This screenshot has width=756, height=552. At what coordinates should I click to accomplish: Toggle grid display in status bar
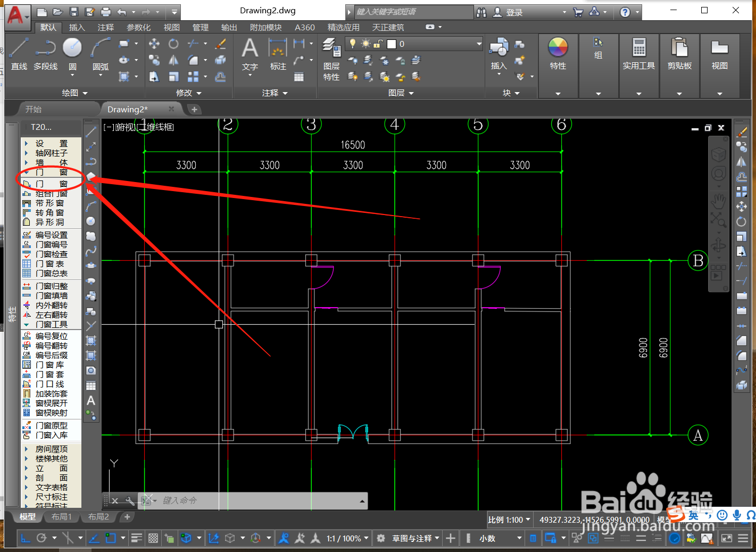(x=153, y=538)
